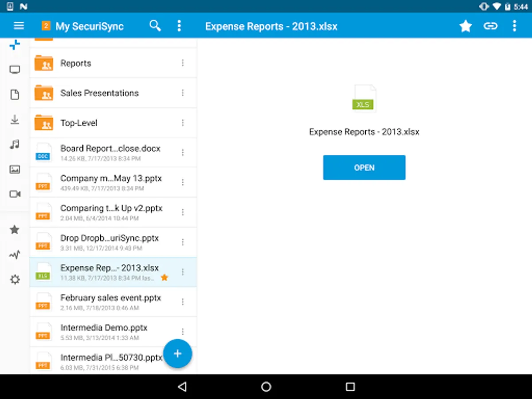
Task: Select the blue sync pinwheel sidebar icon
Action: tap(15, 44)
